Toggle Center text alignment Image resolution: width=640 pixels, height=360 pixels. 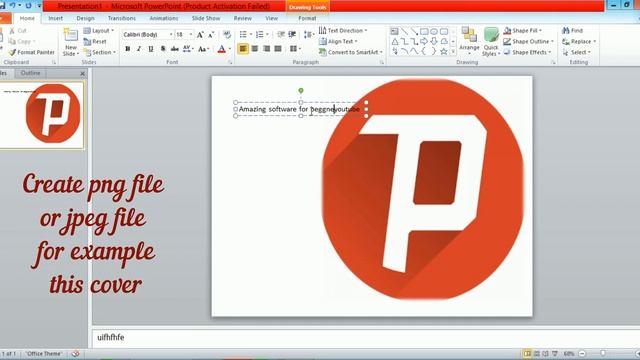click(255, 49)
